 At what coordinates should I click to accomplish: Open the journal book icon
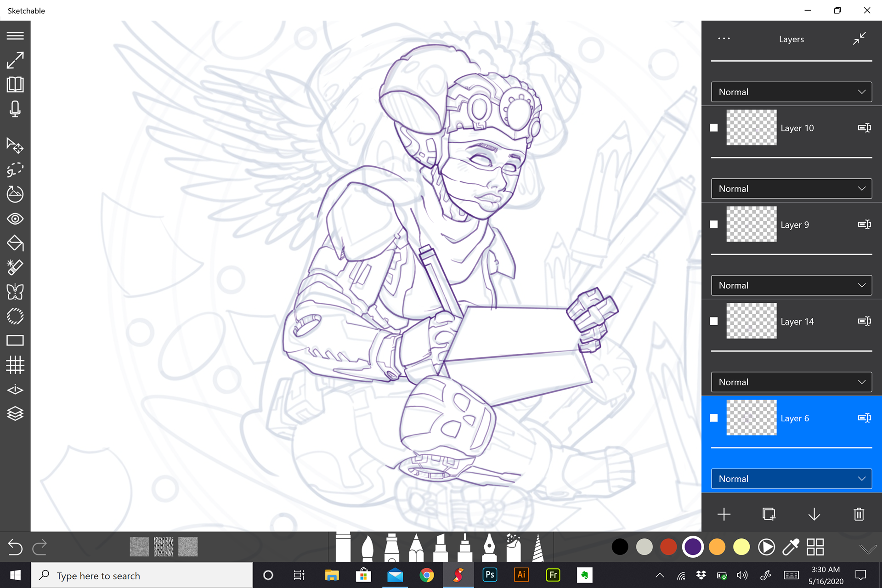[x=15, y=85]
